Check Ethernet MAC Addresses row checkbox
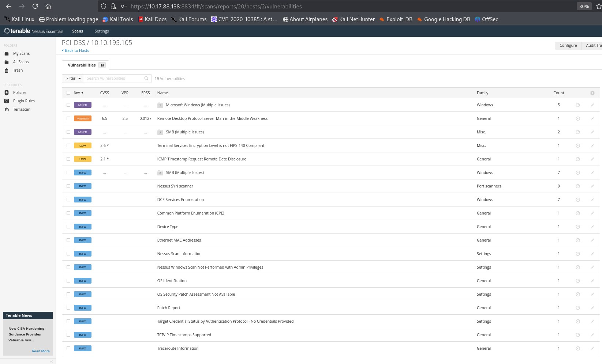602x364 pixels. 68,240
